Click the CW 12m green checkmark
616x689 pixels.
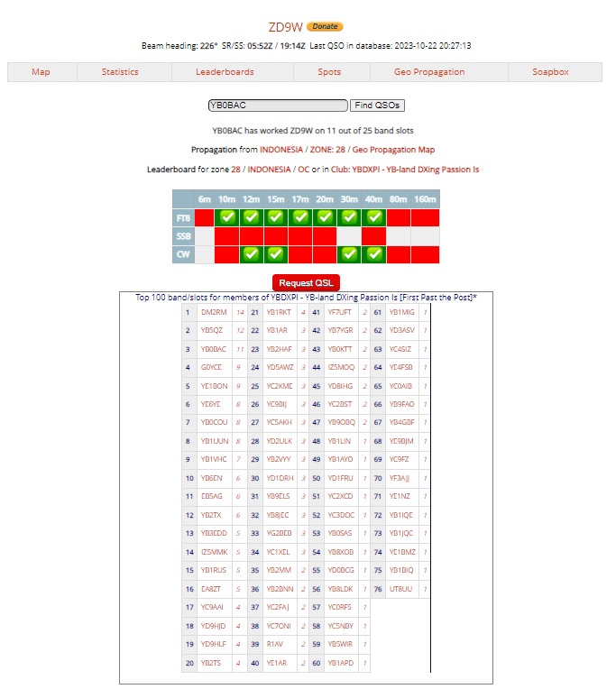click(252, 254)
